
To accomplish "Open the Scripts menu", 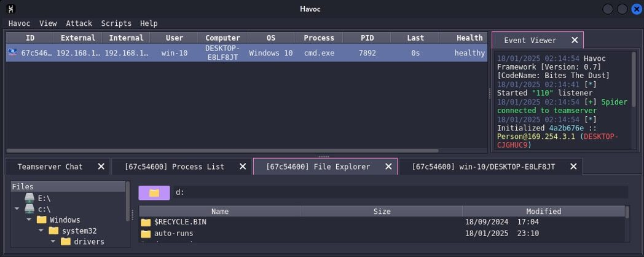I will coord(116,23).
